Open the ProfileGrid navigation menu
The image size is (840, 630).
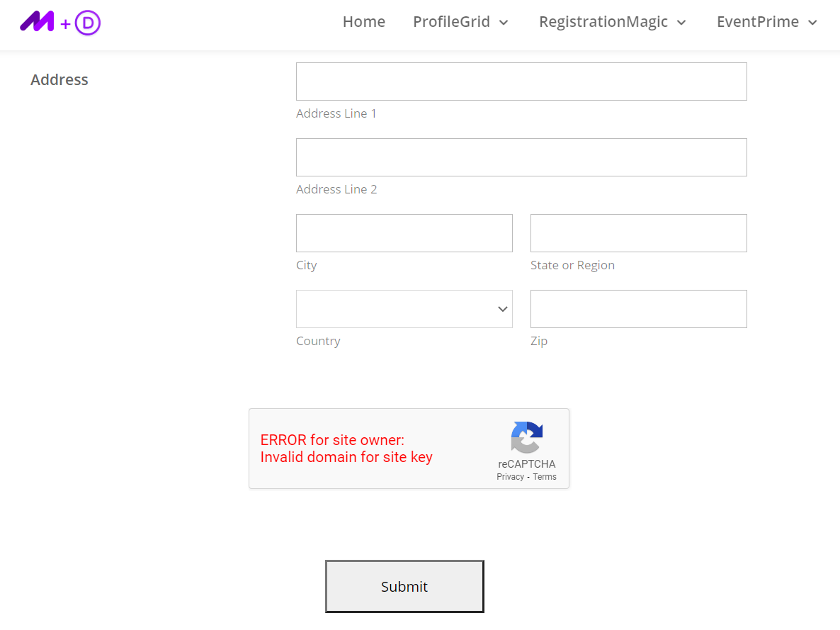[460, 22]
